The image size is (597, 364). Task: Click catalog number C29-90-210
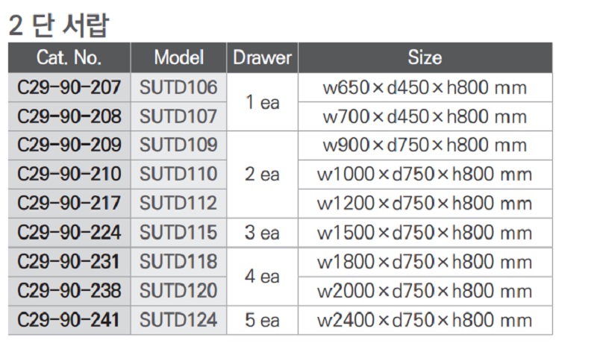click(69, 175)
